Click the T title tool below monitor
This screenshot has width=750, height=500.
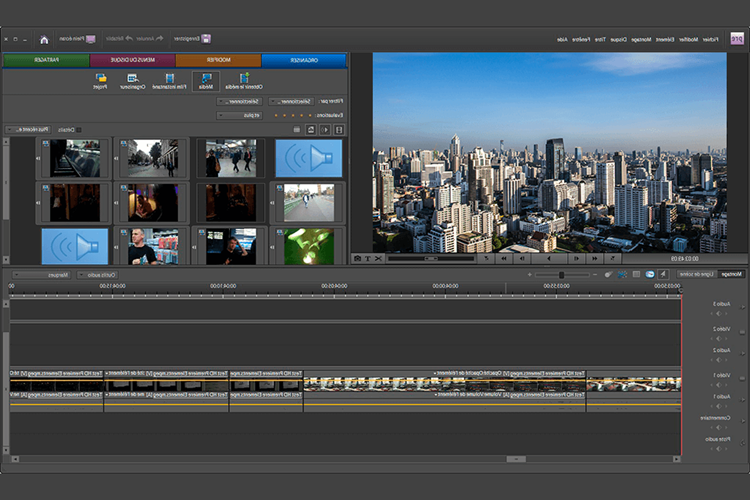[368, 258]
